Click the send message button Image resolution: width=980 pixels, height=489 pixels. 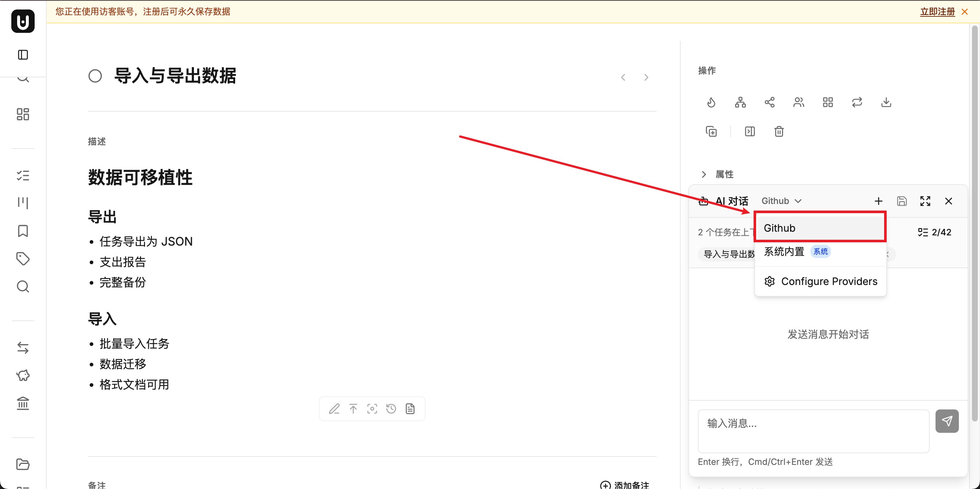tap(947, 421)
